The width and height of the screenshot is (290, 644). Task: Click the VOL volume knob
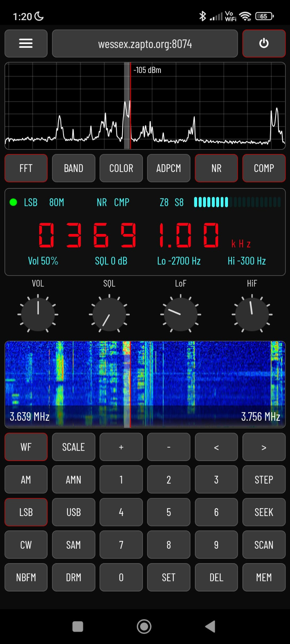pyautogui.click(x=38, y=314)
